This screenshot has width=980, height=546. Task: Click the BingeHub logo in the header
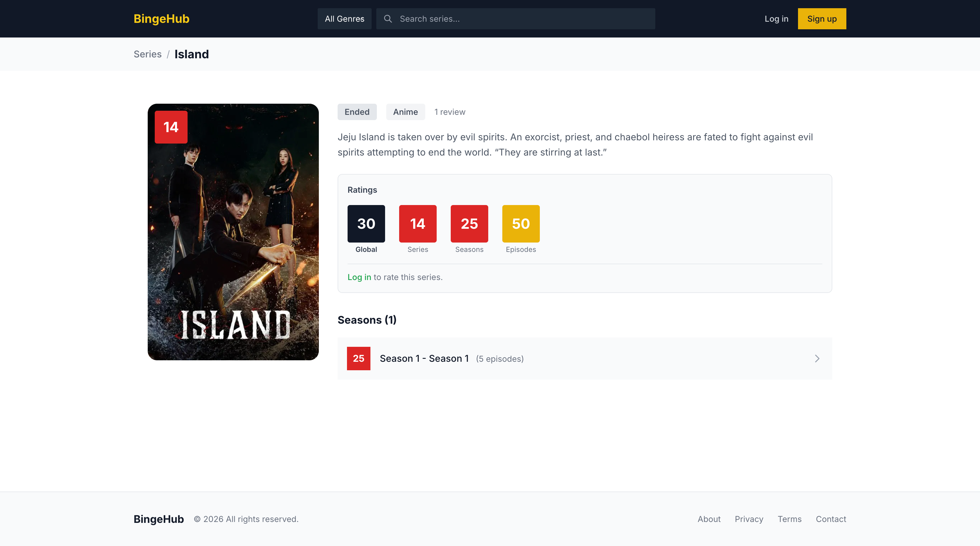point(161,19)
